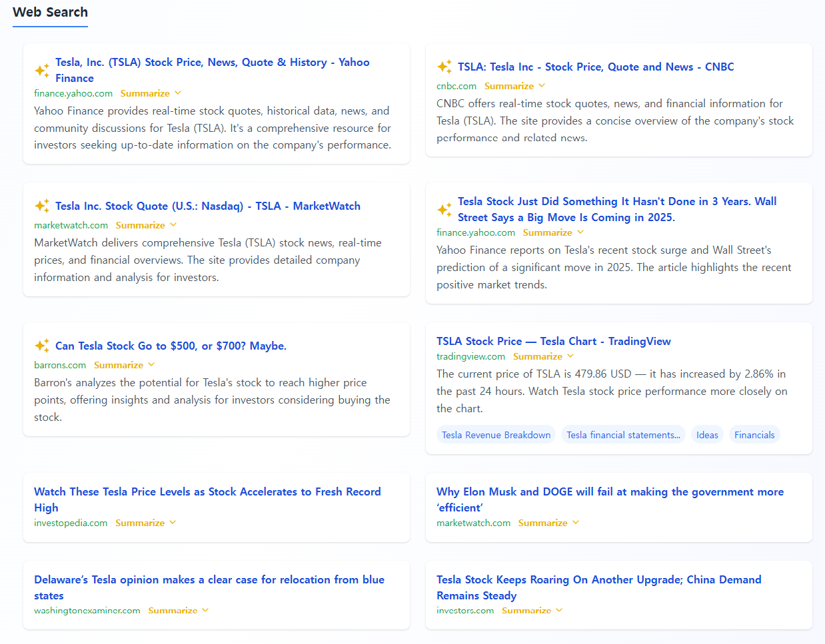Expand Summarize next to tradingview.com
Screen dimensions: 825x644
[543, 356]
